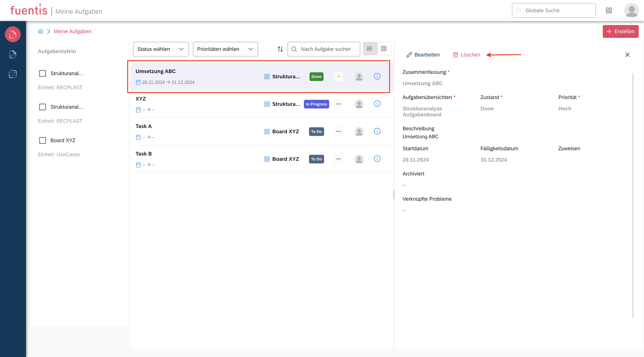Click Löschen to delete the task
The image size is (644, 357).
click(x=467, y=55)
